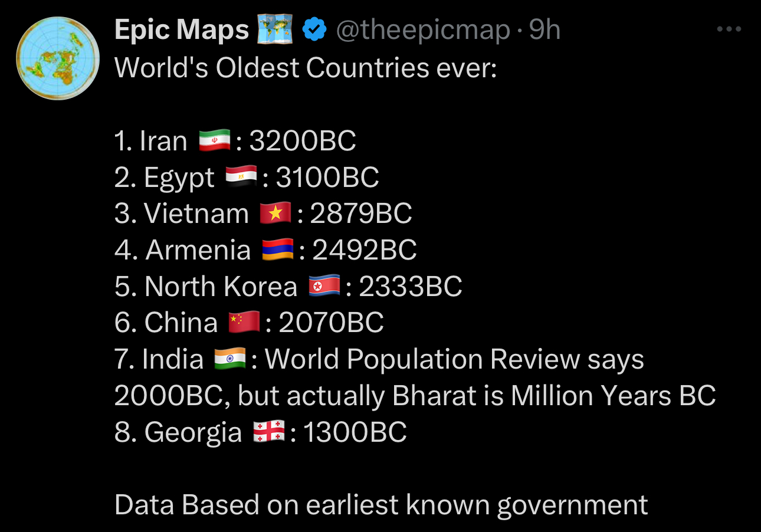
Task: Click the 9h timestamp
Action: [544, 30]
